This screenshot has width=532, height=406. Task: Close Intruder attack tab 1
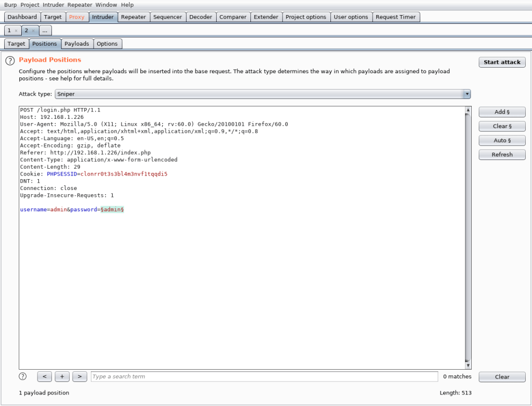16,31
